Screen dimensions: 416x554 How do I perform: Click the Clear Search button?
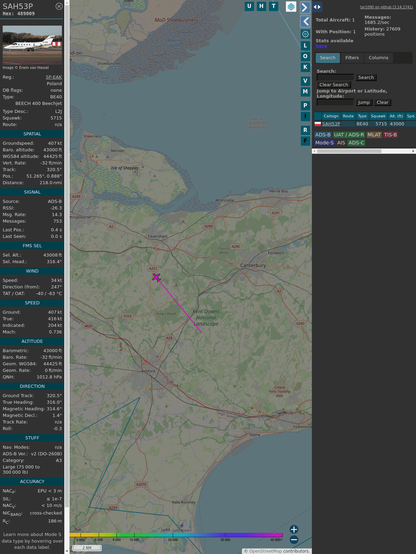(334, 85)
